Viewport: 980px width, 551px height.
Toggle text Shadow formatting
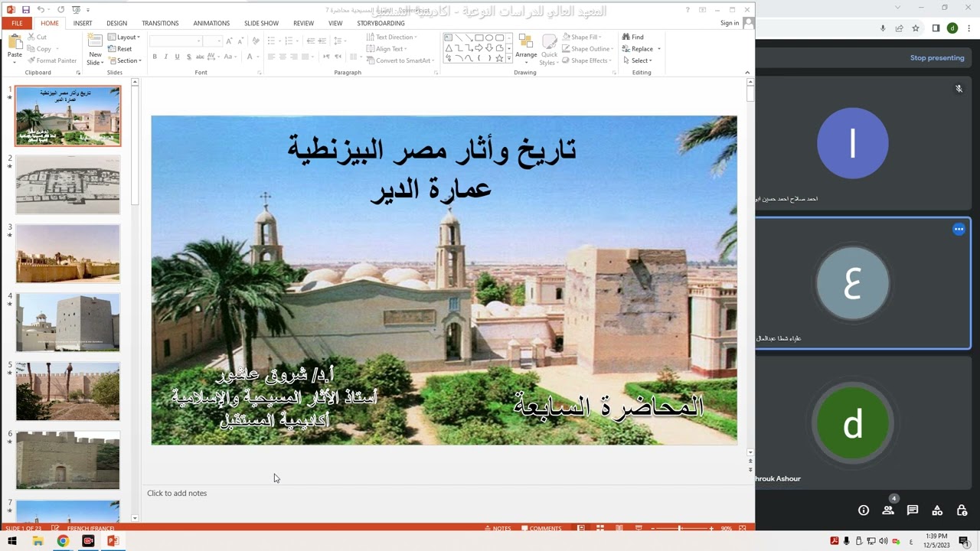coord(188,57)
